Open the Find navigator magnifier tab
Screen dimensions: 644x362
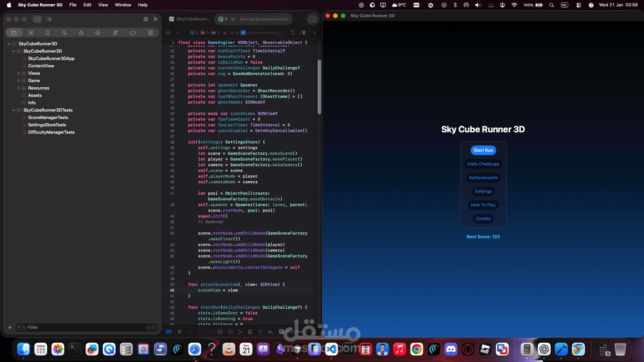click(x=64, y=33)
